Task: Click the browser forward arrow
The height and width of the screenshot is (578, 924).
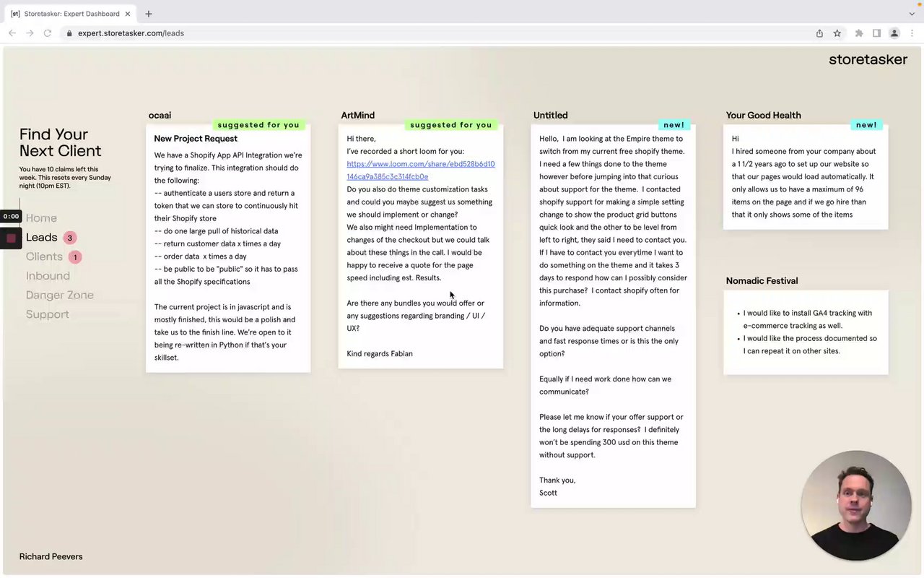Action: [30, 33]
